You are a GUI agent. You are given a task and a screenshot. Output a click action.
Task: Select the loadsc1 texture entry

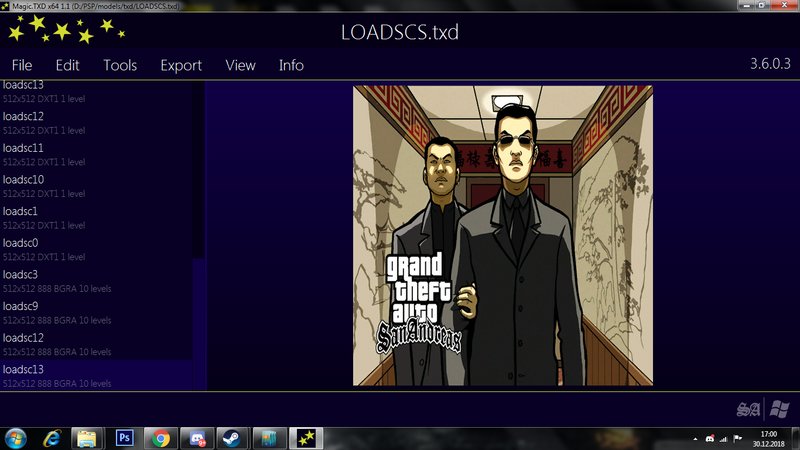coord(96,218)
